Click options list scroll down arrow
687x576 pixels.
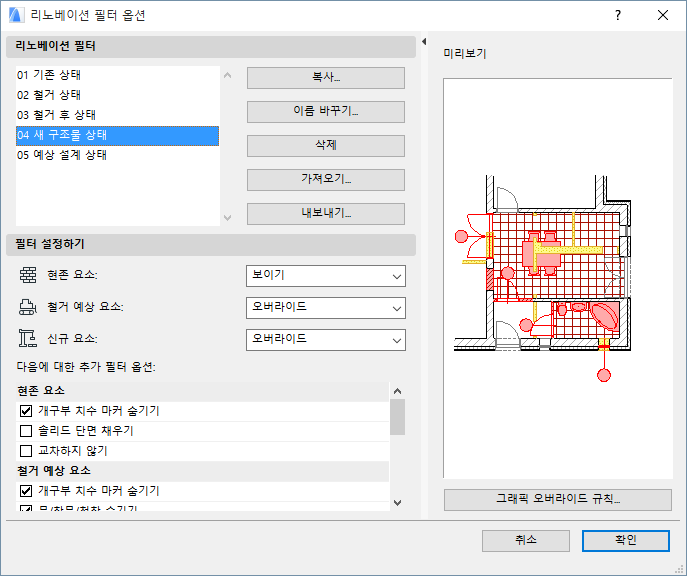click(x=397, y=503)
